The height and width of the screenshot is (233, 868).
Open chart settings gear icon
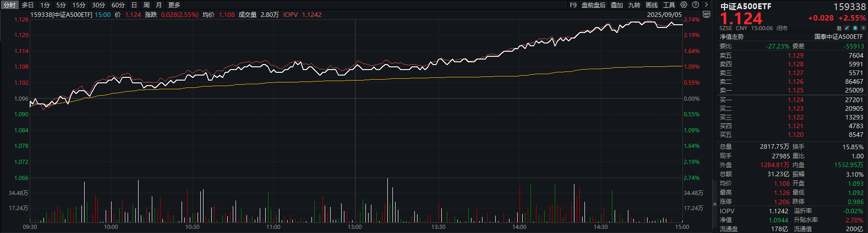point(684,5)
